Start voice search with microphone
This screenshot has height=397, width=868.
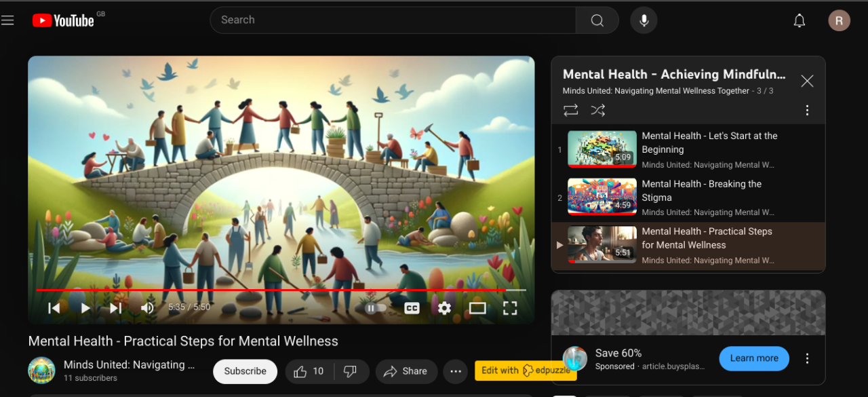pos(644,20)
